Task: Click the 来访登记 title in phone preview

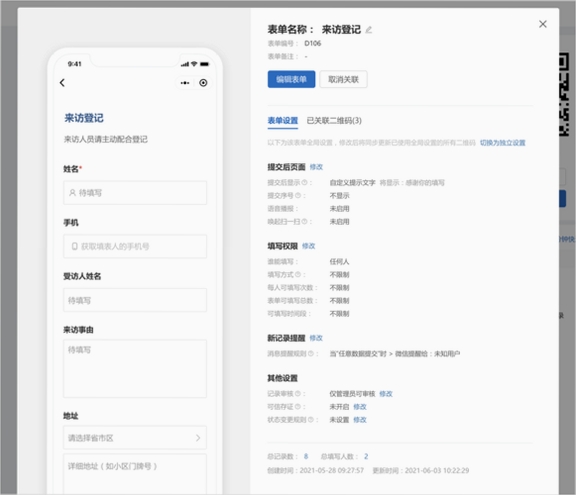Action: [x=84, y=118]
